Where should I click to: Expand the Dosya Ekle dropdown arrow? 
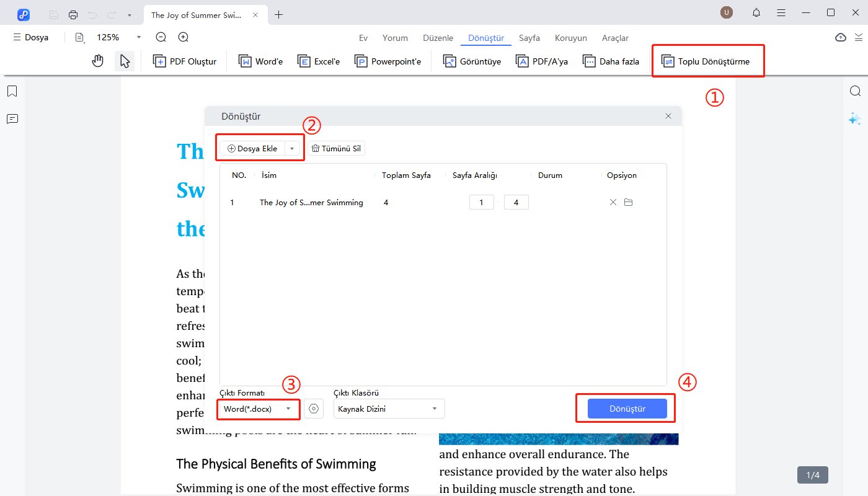292,148
